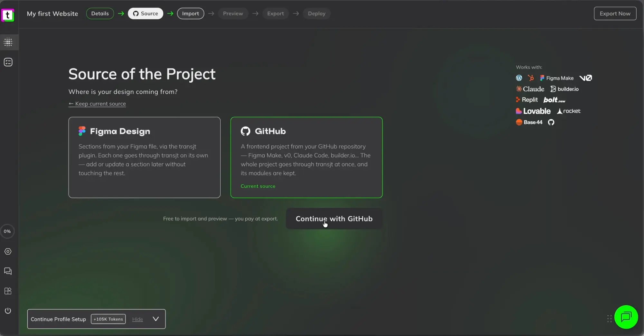Hide the profile setup banner

137,319
